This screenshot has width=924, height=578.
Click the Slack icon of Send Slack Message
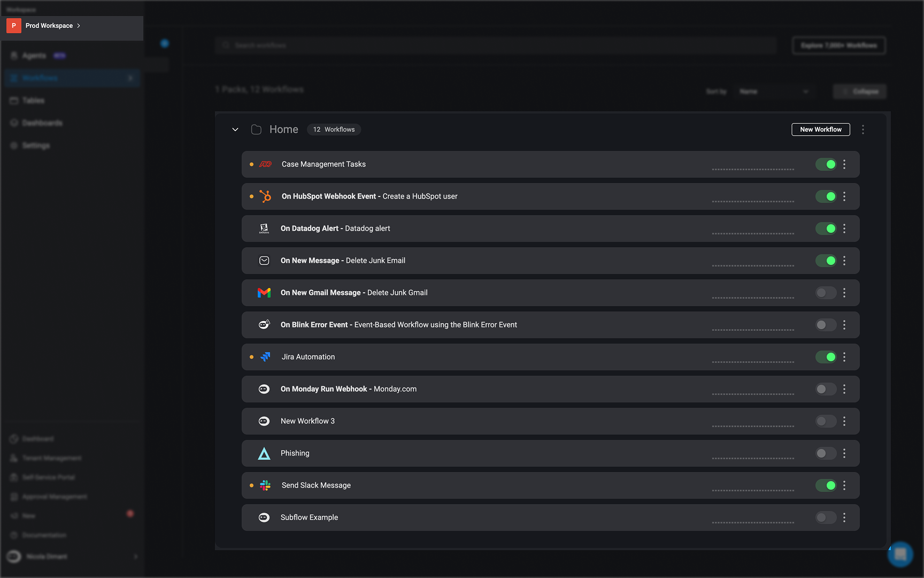click(x=265, y=485)
